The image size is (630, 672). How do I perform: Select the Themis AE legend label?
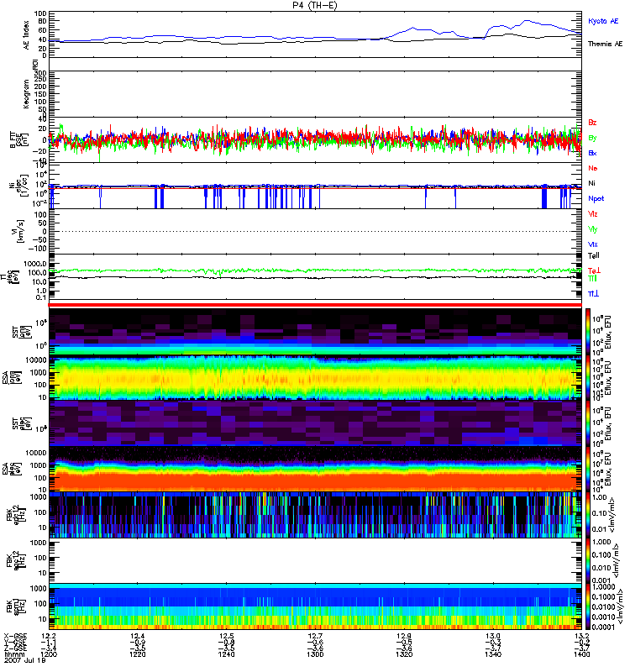click(605, 44)
